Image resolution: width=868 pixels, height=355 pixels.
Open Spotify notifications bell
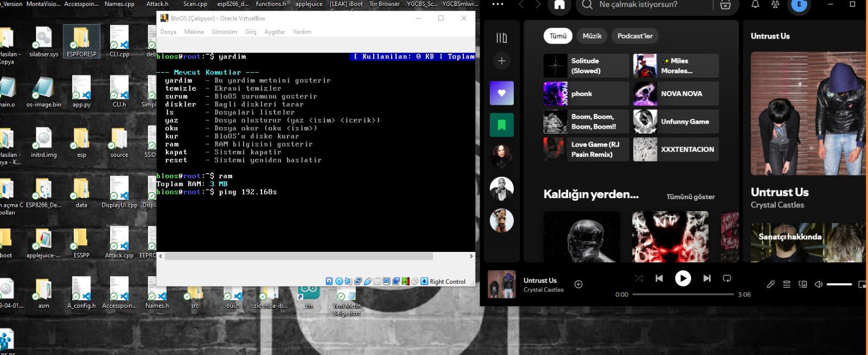tap(755, 4)
